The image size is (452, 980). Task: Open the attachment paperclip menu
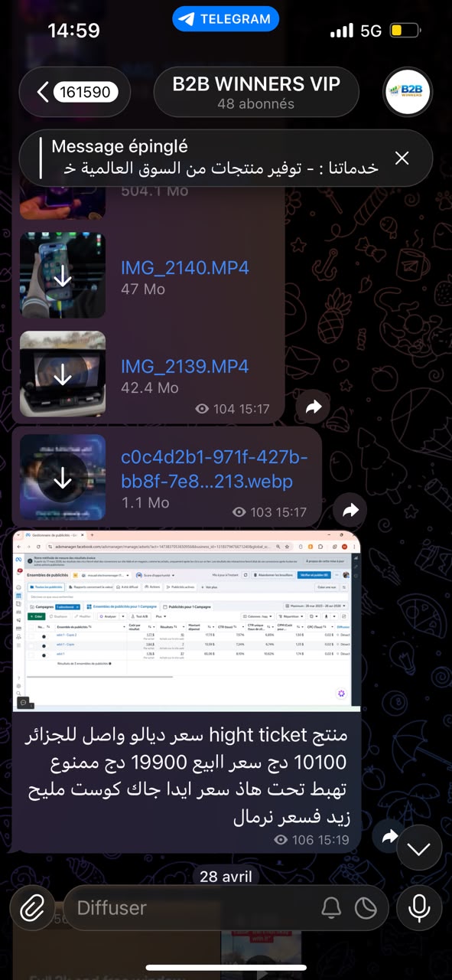click(31, 908)
